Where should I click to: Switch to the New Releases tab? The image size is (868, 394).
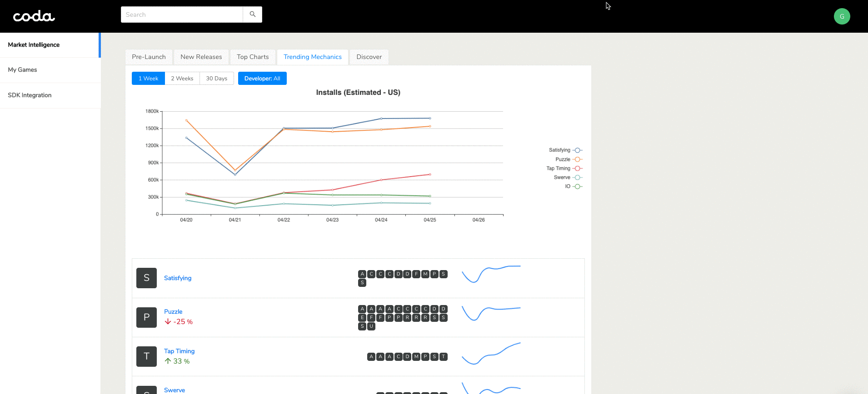(201, 57)
